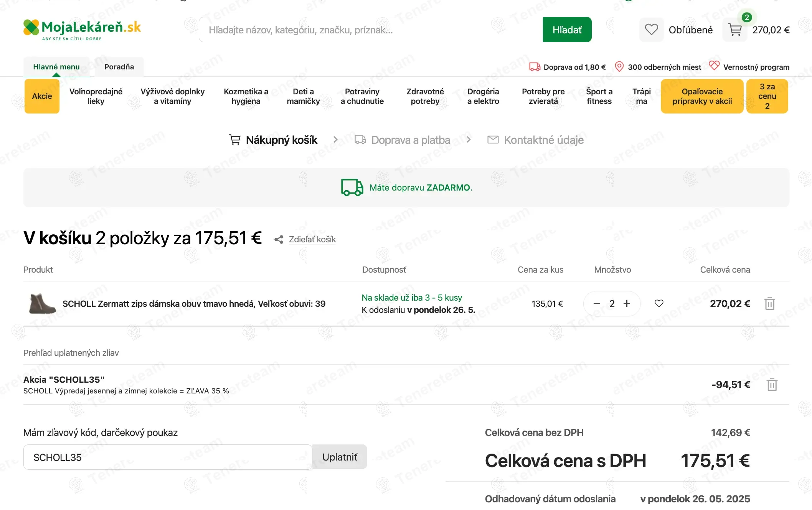Viewport: 812px width, 510px height.
Task: Open the Akcie category
Action: pyautogui.click(x=42, y=96)
